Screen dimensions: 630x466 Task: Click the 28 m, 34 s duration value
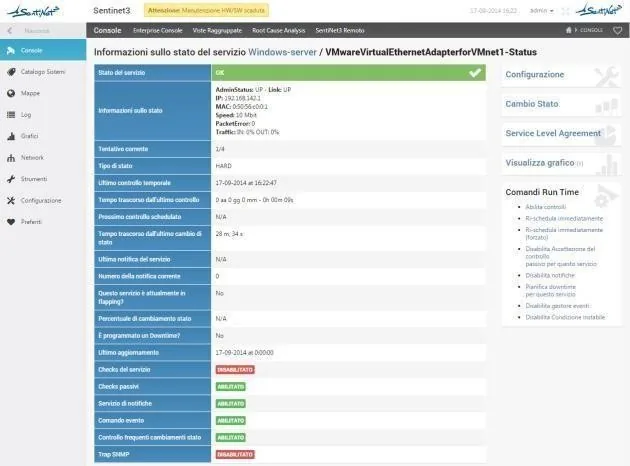(229, 234)
